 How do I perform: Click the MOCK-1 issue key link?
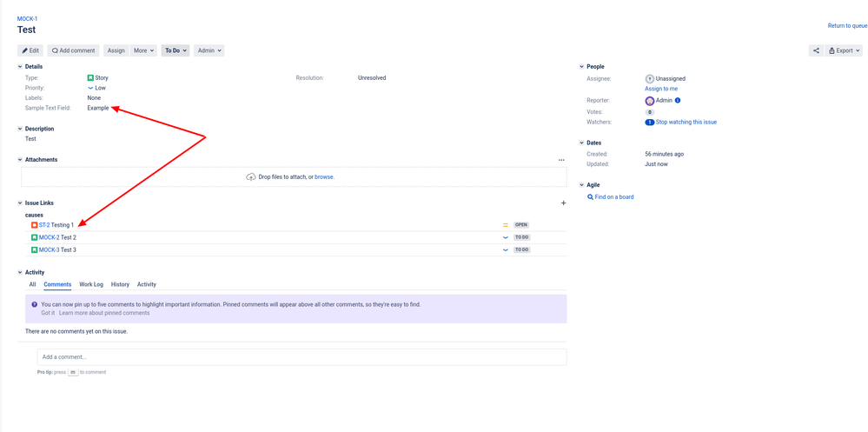(x=28, y=19)
